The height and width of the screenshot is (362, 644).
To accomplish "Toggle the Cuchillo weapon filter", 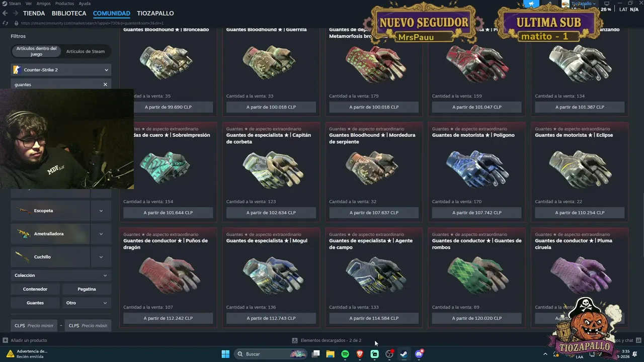I will tap(50, 257).
